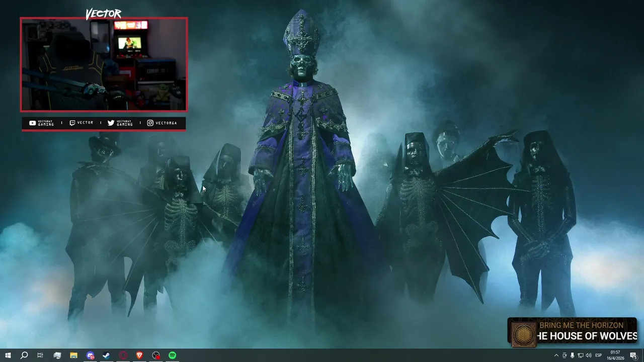Open clock showing 01:57 16/4/2026
Image resolution: width=644 pixels, height=362 pixels.
pyautogui.click(x=615, y=355)
